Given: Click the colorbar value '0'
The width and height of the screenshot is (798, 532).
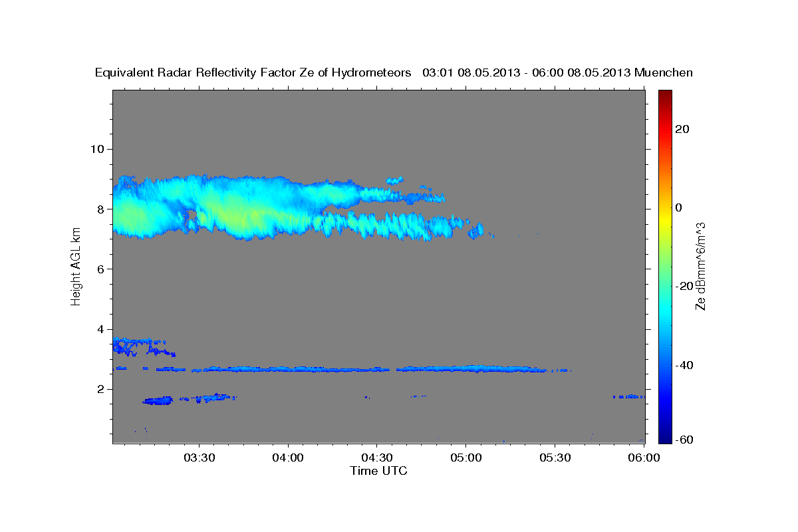Looking at the screenshot, I should coord(679,207).
